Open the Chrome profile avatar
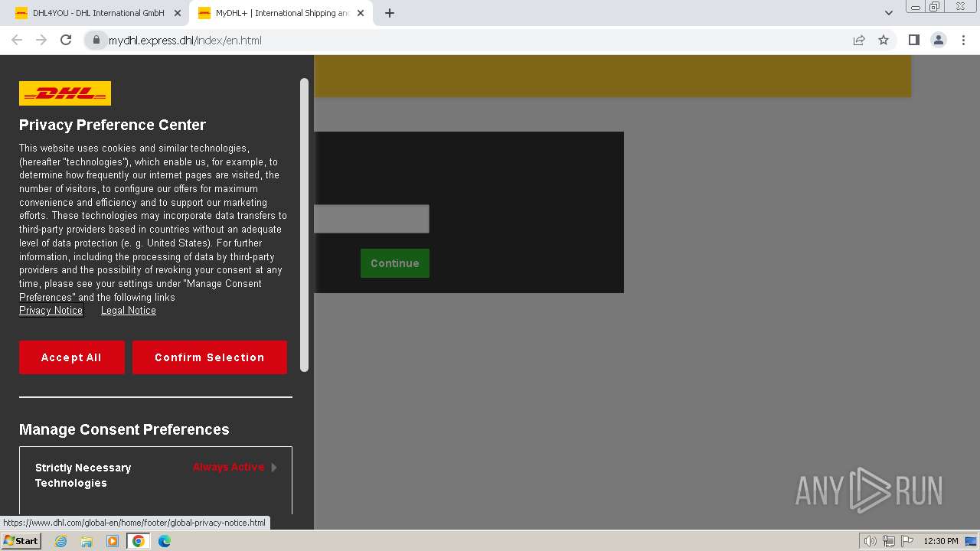 (x=939, y=40)
